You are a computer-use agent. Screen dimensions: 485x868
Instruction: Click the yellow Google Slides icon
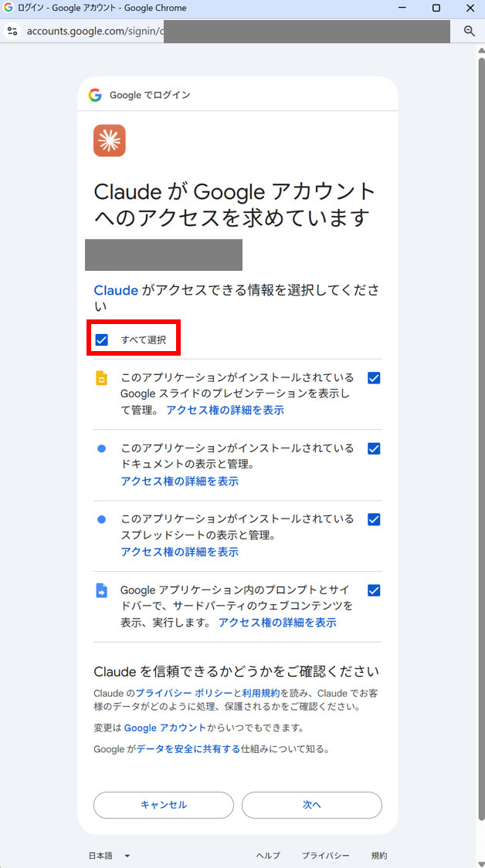101,378
